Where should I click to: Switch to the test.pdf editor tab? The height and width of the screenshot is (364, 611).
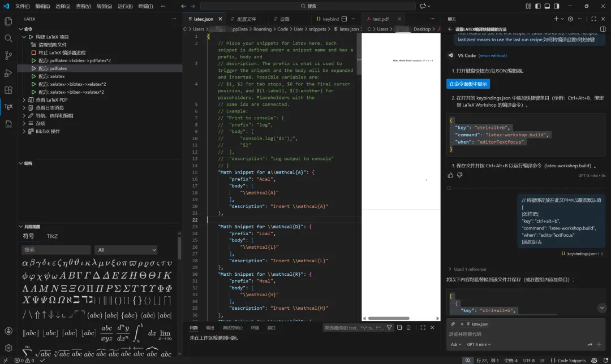click(x=380, y=19)
